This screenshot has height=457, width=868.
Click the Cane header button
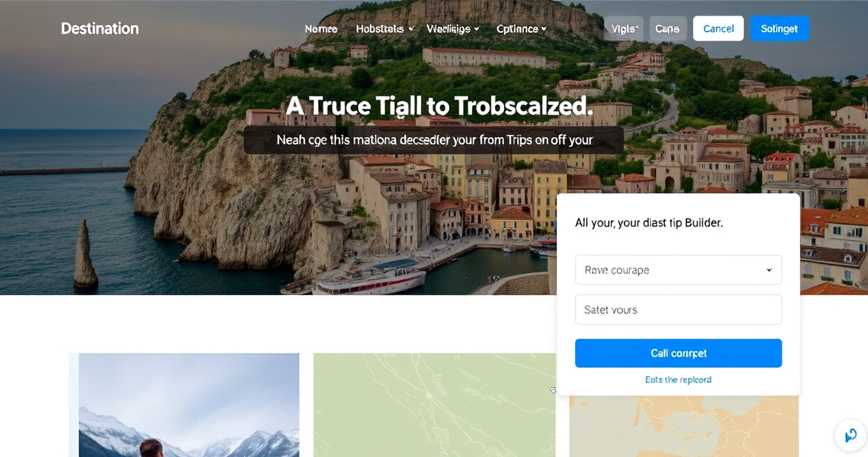[667, 29]
